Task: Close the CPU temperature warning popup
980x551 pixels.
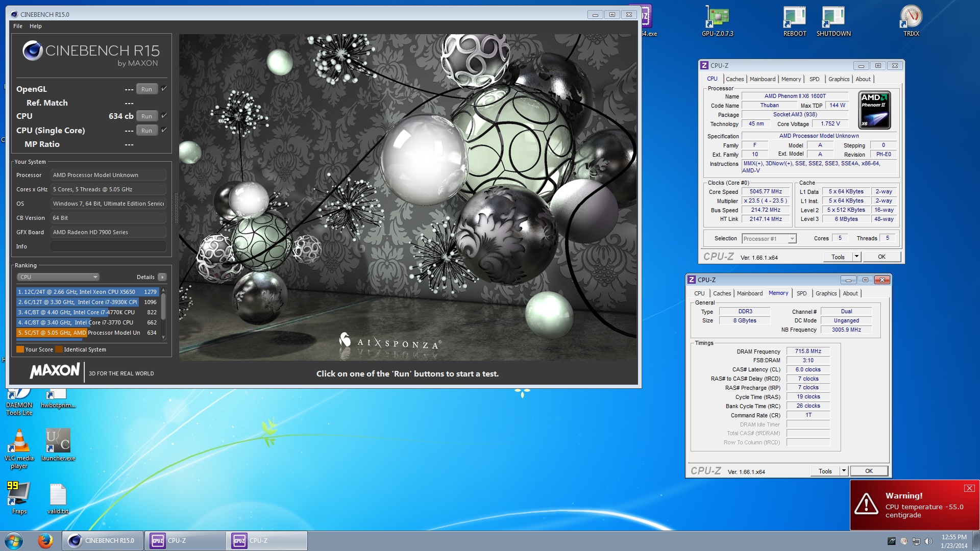Action: click(969, 488)
